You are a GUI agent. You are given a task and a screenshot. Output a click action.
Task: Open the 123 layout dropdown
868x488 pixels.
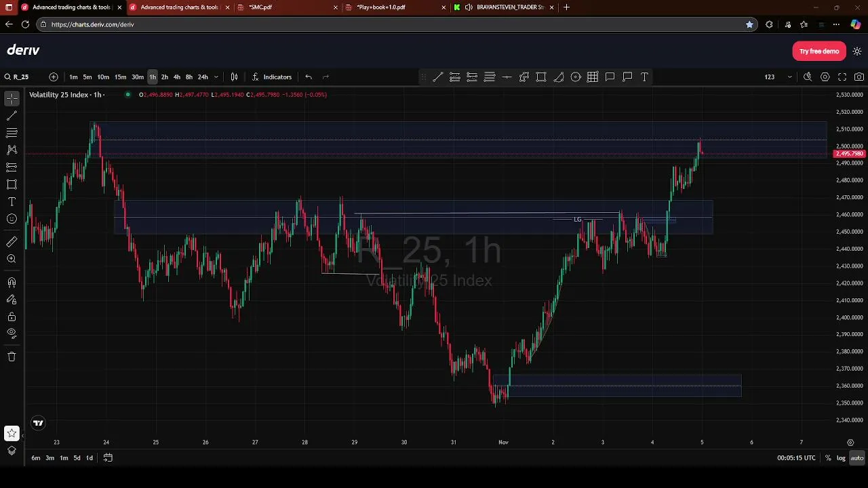pos(778,77)
